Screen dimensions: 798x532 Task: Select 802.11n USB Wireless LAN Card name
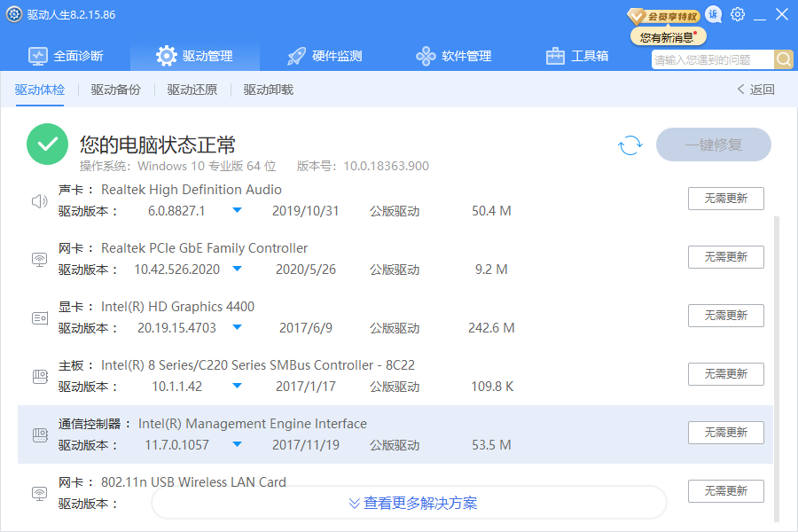pos(193,482)
